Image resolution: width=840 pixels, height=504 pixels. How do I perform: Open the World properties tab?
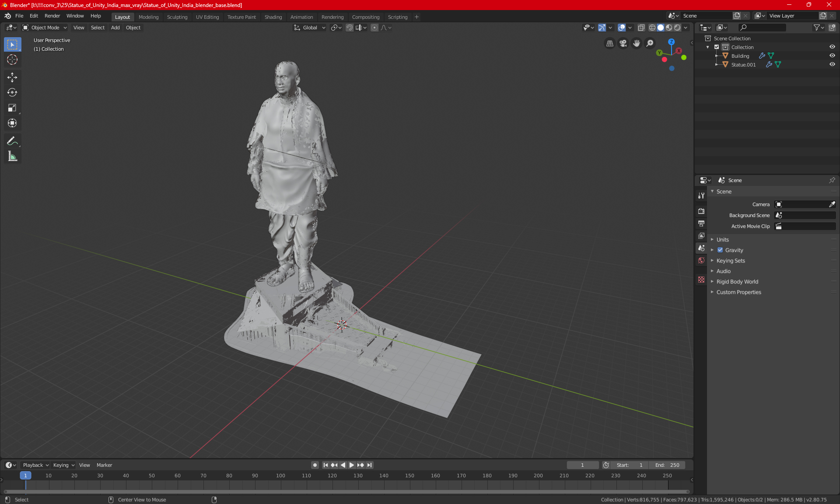pos(701,260)
